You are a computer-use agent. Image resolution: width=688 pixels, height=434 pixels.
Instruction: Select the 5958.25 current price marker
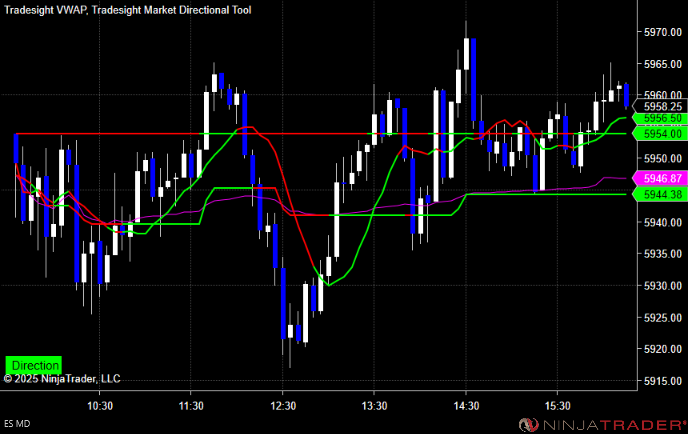tap(660, 106)
